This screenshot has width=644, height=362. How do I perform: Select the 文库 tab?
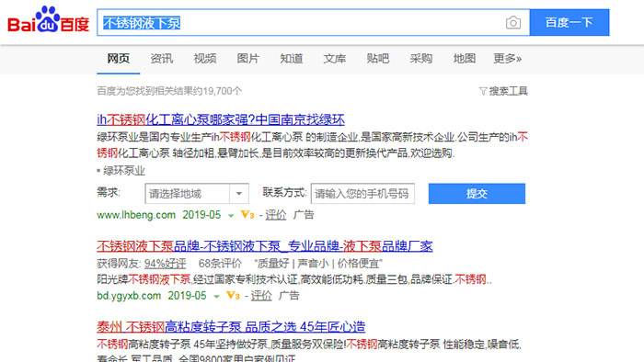click(334, 59)
